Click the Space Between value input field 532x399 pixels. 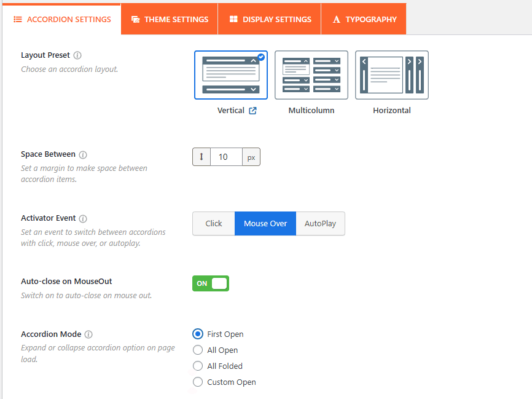coord(225,157)
